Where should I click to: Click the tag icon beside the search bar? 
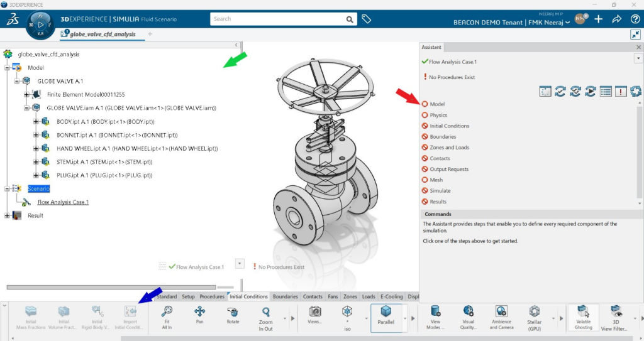(367, 19)
